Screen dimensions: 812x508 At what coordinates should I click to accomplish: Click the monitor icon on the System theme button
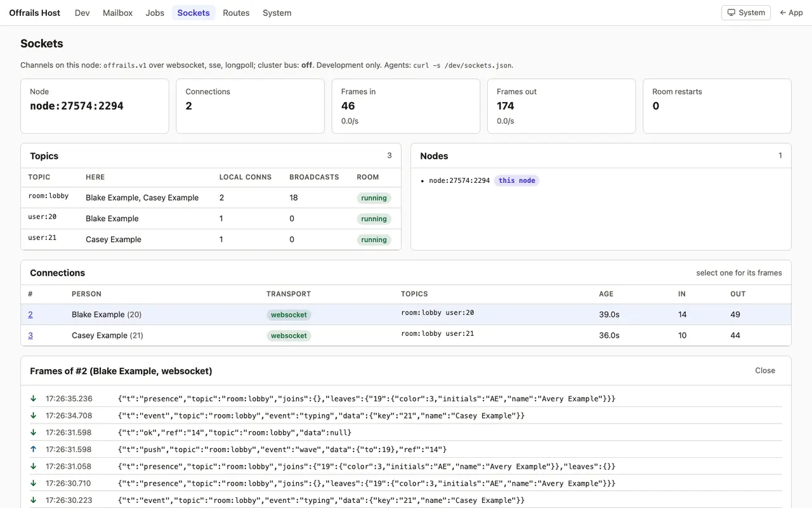pos(731,13)
